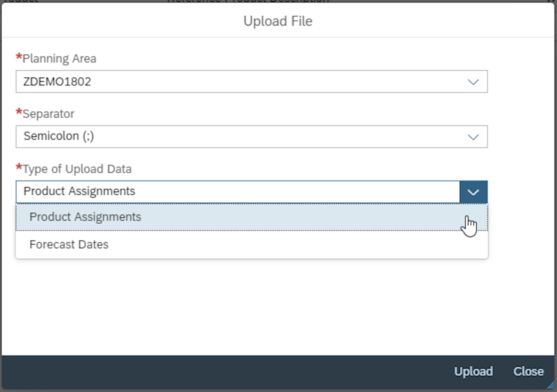Image resolution: width=557 pixels, height=392 pixels.
Task: Expand the Separator selection list
Action: pos(473,136)
